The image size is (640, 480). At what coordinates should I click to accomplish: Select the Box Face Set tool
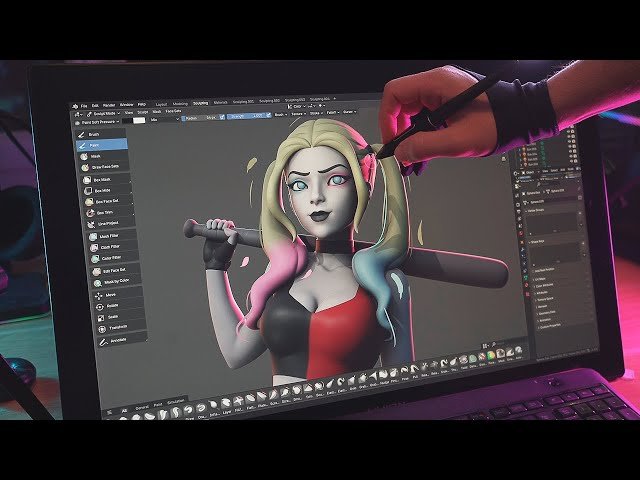(x=108, y=202)
